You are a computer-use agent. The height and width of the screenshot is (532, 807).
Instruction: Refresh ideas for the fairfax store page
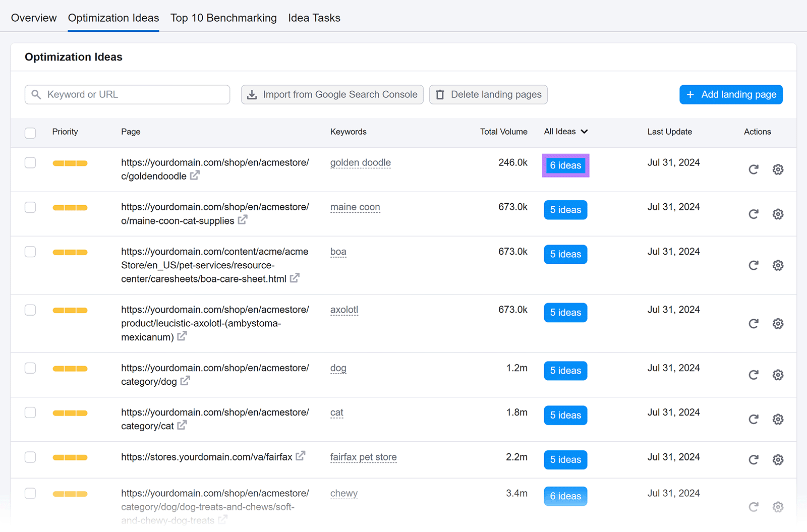pos(753,459)
